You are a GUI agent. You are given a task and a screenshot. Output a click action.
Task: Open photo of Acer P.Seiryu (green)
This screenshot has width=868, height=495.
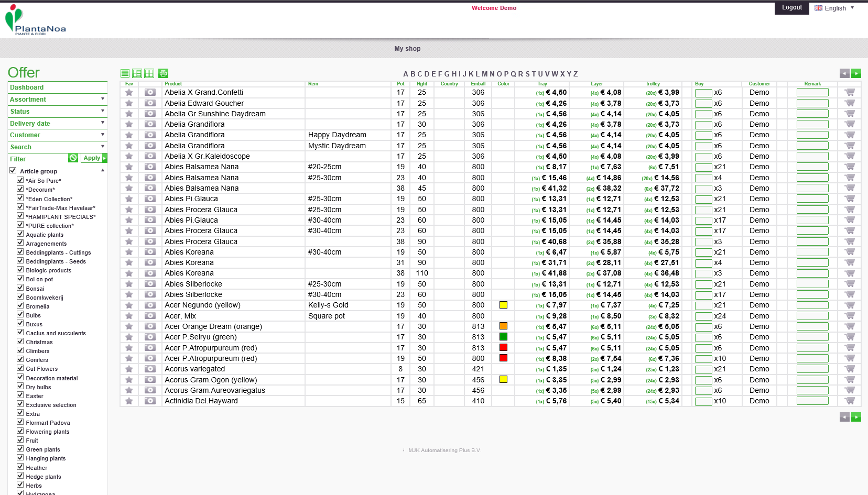[x=150, y=337]
